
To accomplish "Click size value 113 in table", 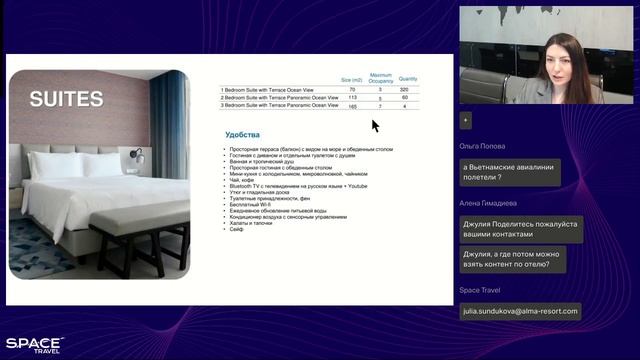I will click(x=353, y=98).
